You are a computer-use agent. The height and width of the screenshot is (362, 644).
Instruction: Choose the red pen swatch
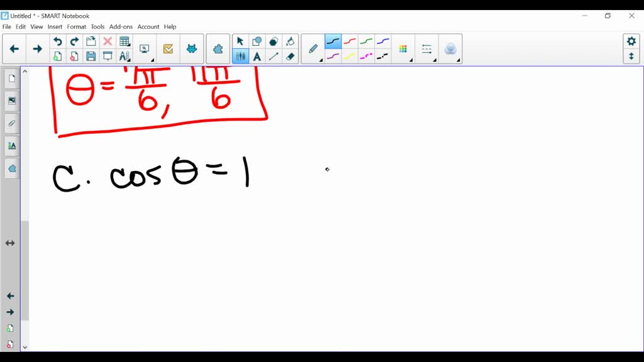(350, 41)
